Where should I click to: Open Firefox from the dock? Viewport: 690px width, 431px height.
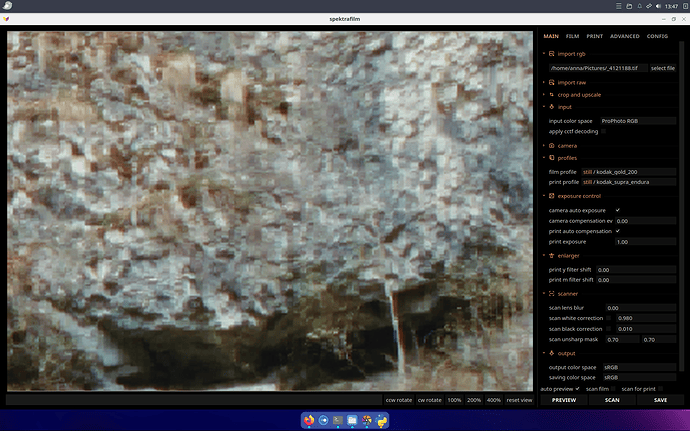click(309, 420)
